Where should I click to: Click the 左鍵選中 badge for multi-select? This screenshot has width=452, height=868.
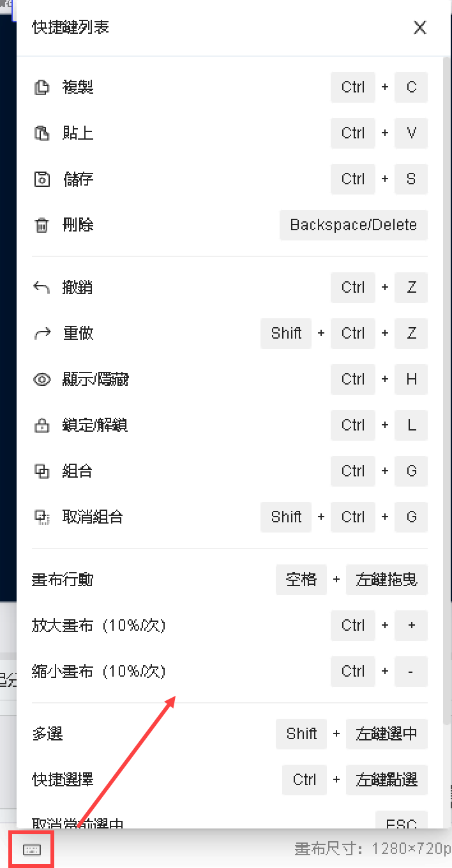tap(386, 734)
